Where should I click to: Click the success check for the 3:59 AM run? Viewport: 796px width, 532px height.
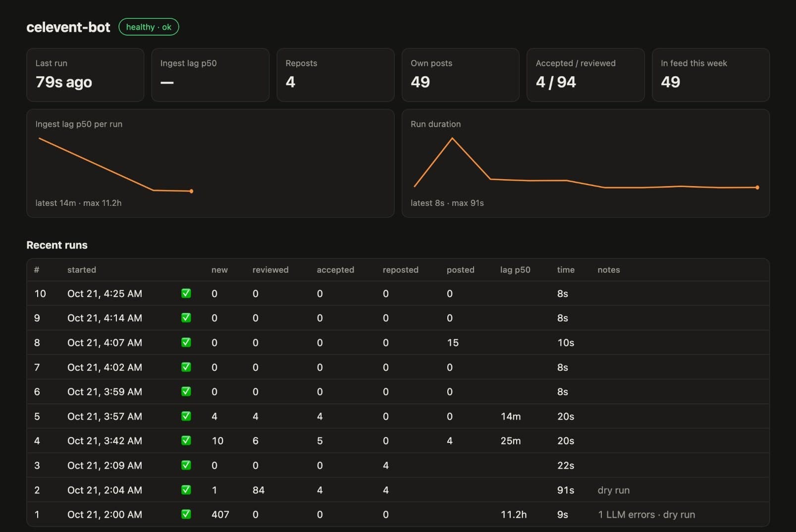pos(186,391)
